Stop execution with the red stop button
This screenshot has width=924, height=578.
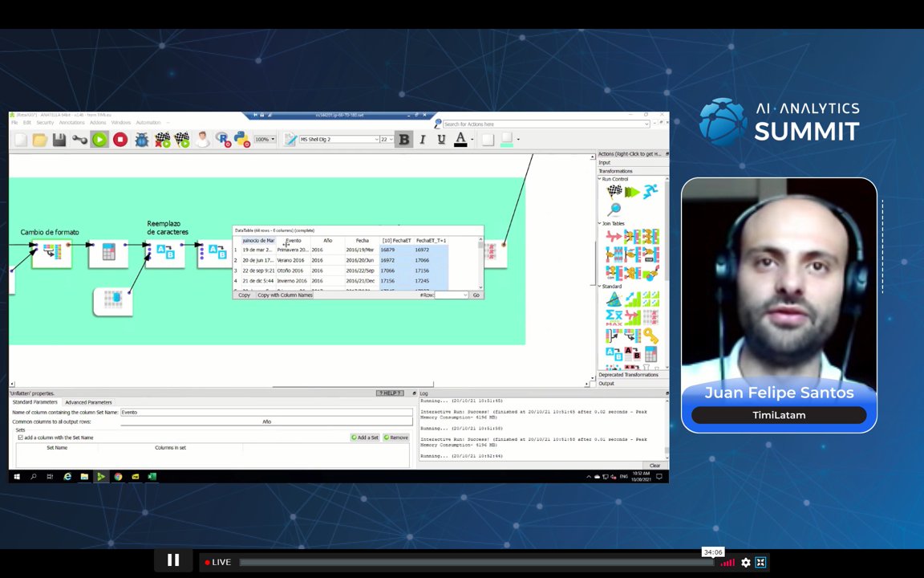coord(120,140)
